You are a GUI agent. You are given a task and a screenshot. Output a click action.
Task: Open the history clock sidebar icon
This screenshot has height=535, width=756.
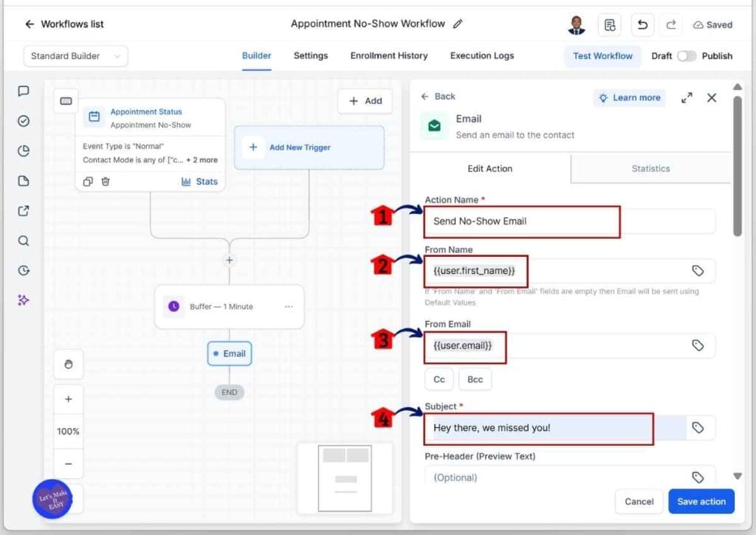pyautogui.click(x=23, y=270)
